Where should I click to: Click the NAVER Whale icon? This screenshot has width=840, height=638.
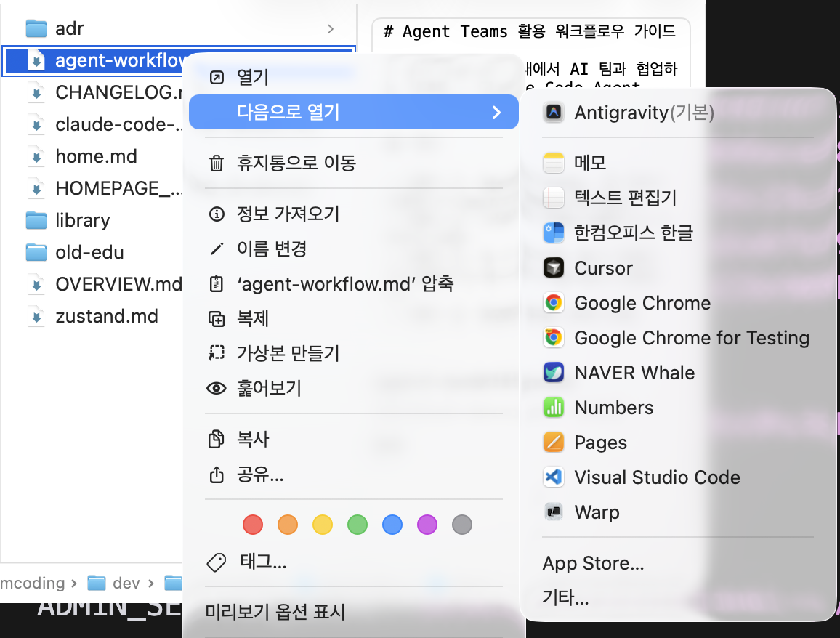point(554,372)
